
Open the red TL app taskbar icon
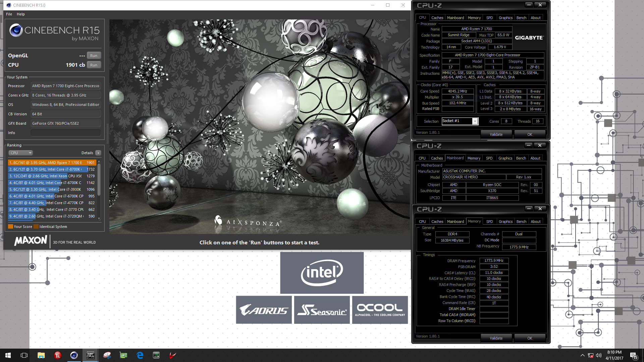click(x=57, y=355)
